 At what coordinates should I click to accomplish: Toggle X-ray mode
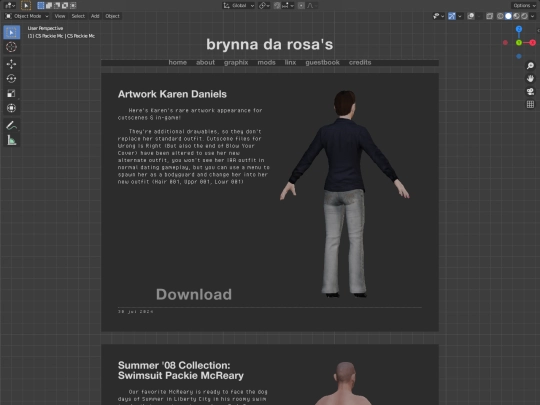click(x=489, y=16)
